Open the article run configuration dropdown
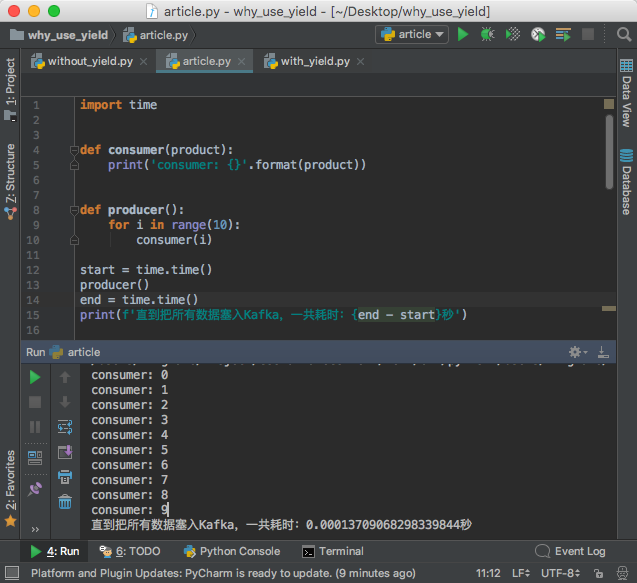 [x=412, y=34]
